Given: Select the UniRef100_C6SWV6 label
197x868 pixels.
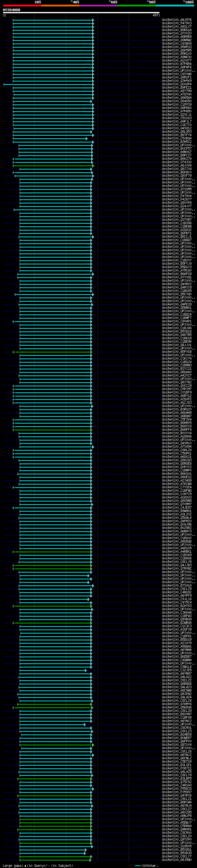Looking at the screenshot, I should pos(177,43).
